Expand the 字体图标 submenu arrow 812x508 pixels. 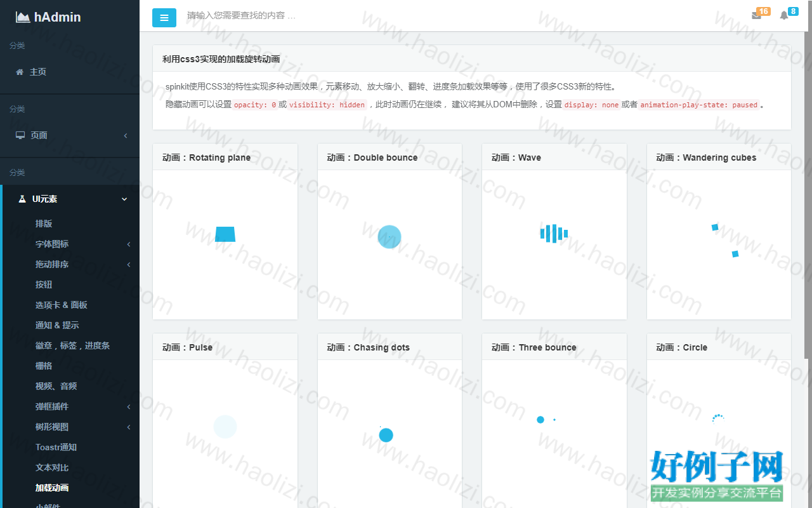coord(129,244)
